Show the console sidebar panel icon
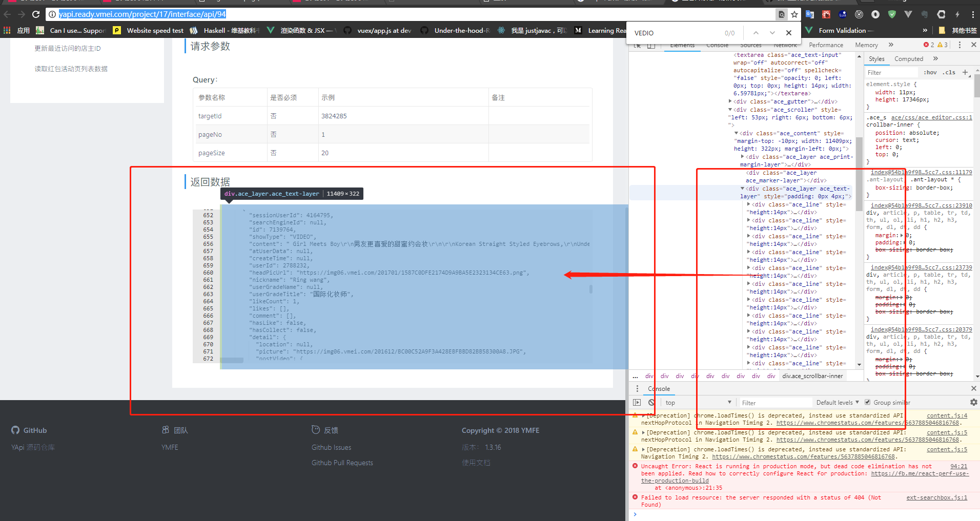This screenshot has width=980, height=521. tap(637, 403)
